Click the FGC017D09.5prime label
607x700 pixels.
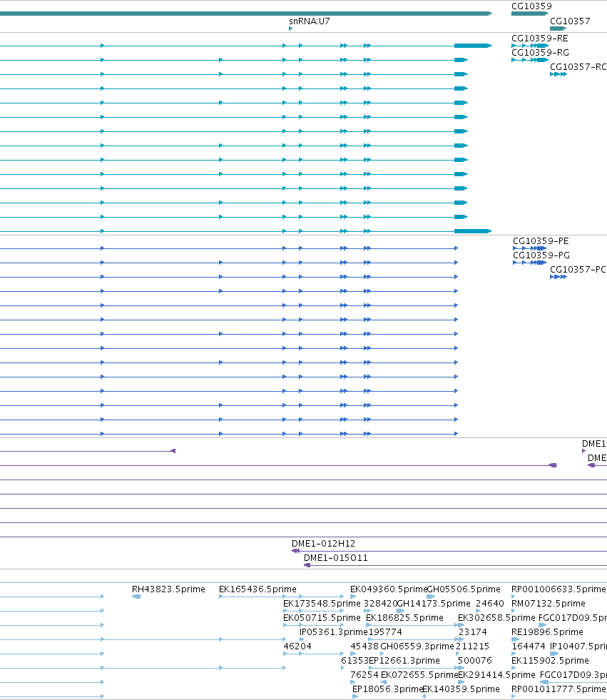tap(573, 618)
